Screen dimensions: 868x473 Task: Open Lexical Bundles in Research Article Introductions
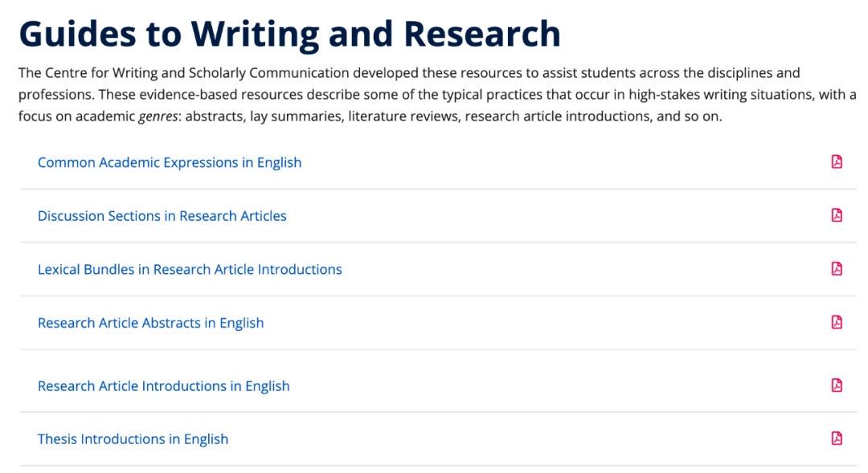click(190, 269)
